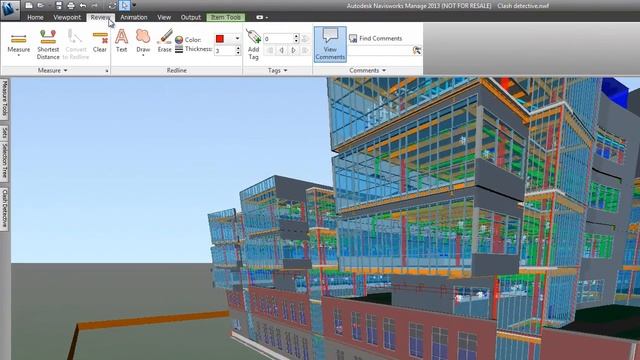Open the Sets docked side tab
This screenshot has width=640, height=360.
click(4, 132)
